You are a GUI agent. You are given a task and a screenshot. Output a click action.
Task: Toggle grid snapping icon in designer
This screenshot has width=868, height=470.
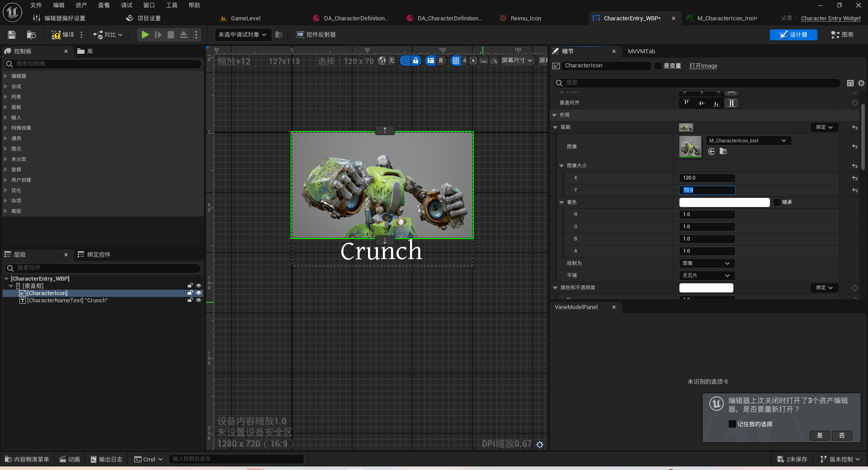point(456,61)
